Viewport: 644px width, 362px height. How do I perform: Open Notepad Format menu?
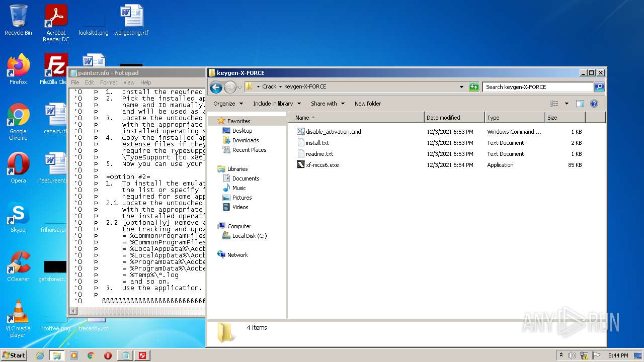click(109, 82)
